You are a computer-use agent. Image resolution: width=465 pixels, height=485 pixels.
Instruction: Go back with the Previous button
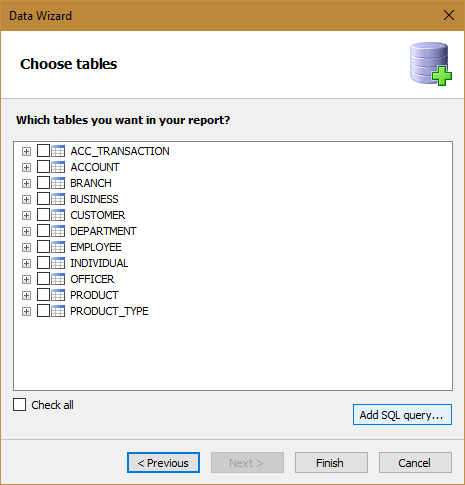click(163, 463)
